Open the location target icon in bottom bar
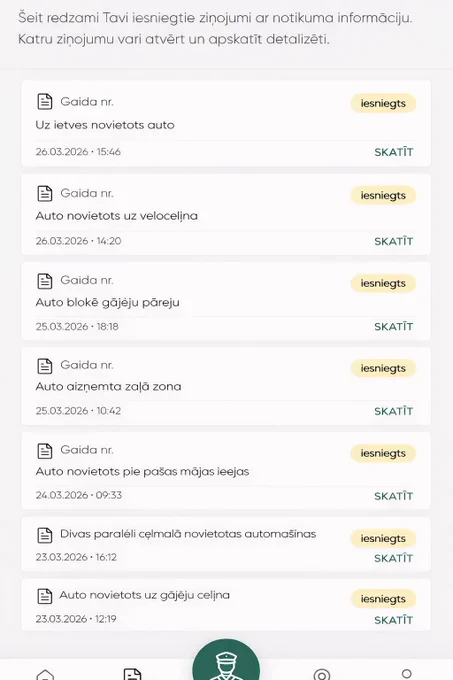This screenshot has width=453, height=680. [x=322, y=675]
